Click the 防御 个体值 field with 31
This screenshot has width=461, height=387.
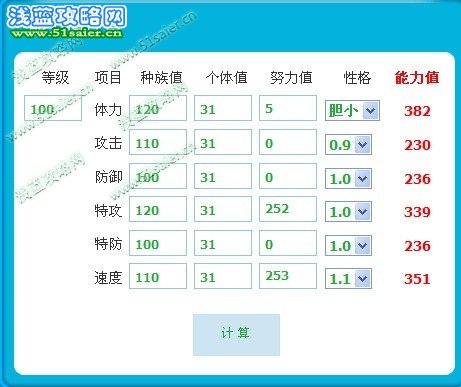click(x=223, y=176)
